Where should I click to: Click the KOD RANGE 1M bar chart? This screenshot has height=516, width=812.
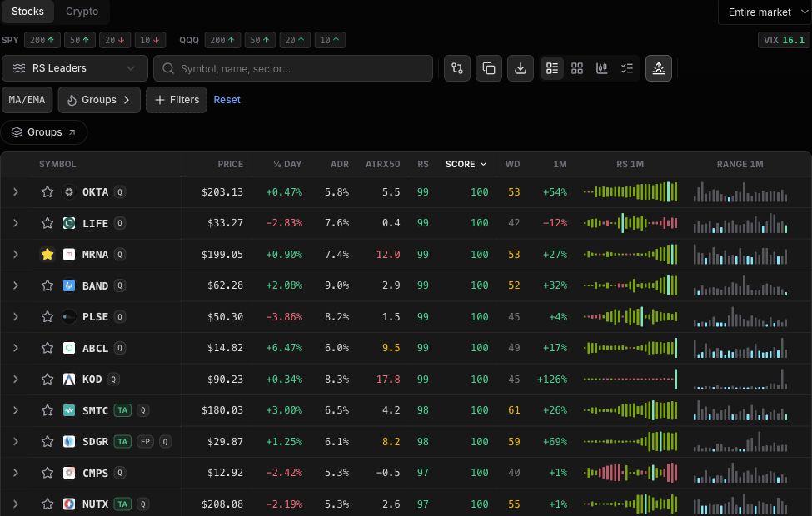coord(740,379)
